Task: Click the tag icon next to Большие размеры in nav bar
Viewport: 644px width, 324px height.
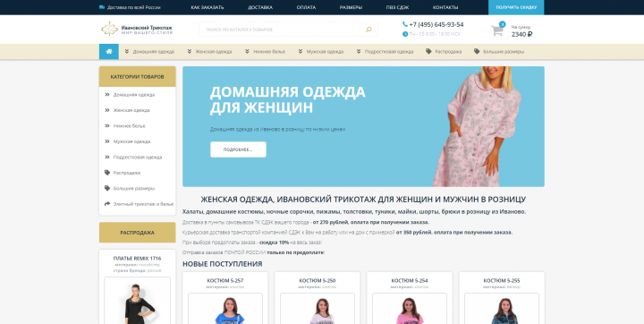Action: point(477,51)
